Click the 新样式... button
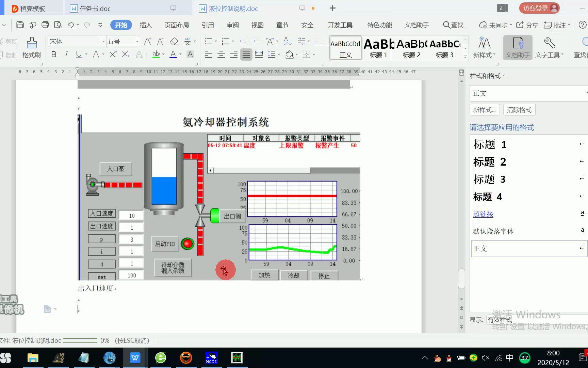 [484, 110]
